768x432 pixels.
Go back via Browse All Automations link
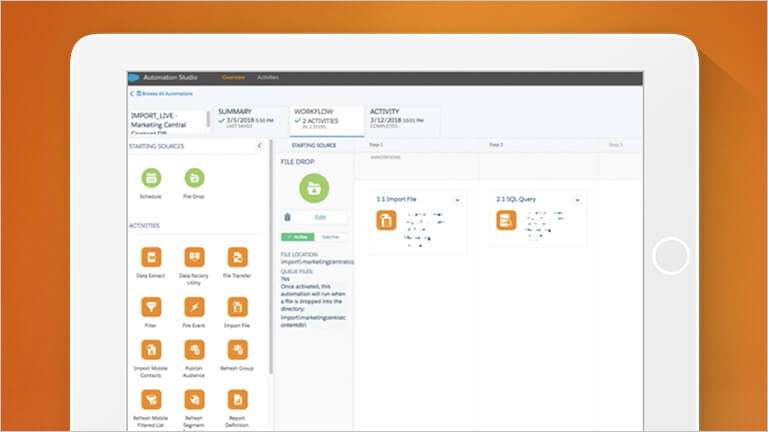tap(165, 94)
